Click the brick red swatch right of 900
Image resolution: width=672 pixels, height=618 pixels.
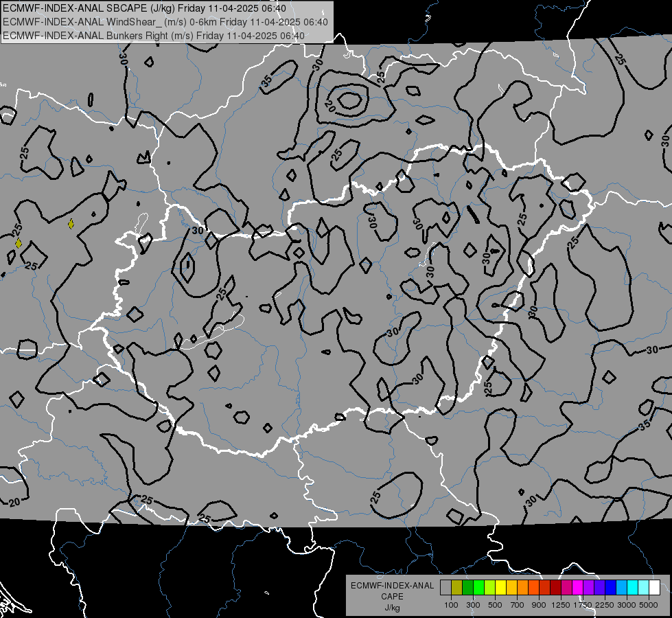point(545,588)
